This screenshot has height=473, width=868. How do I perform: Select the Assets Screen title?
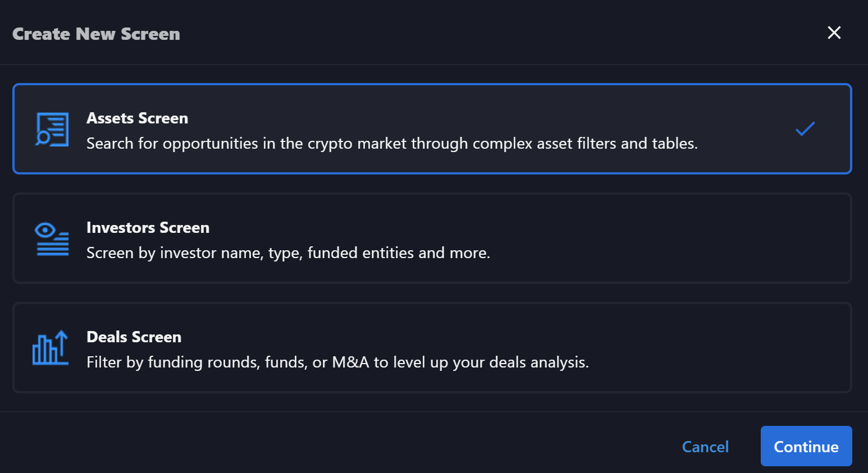point(138,118)
